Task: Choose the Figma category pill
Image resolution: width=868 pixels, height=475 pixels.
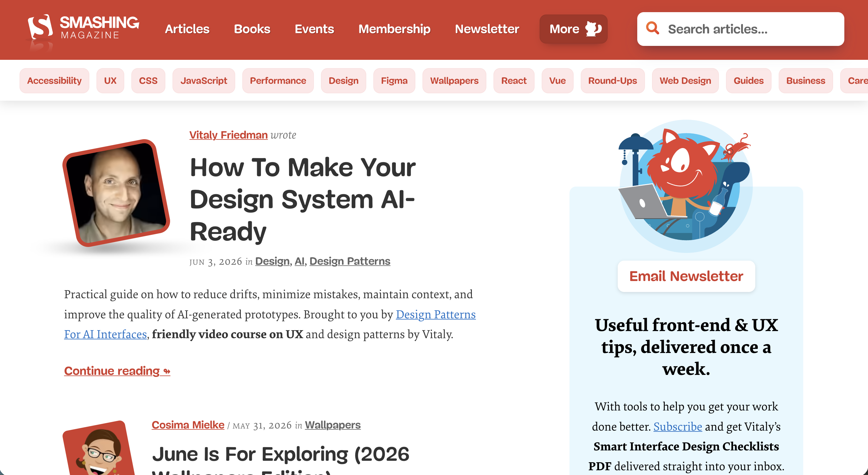Action: tap(394, 81)
